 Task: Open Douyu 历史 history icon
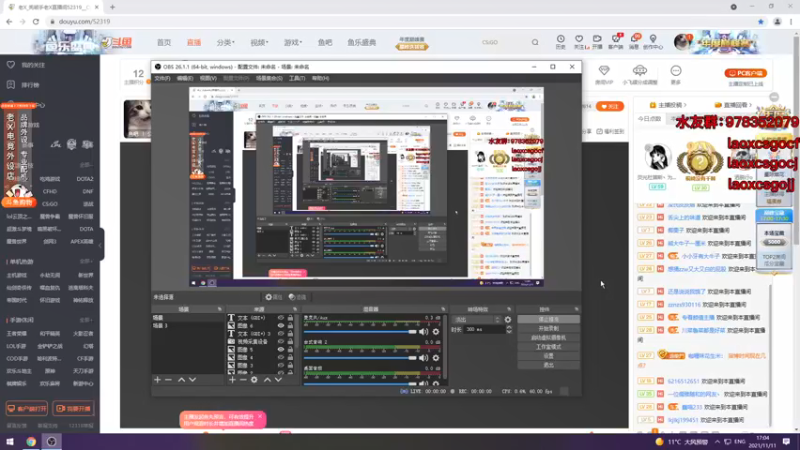[560, 42]
